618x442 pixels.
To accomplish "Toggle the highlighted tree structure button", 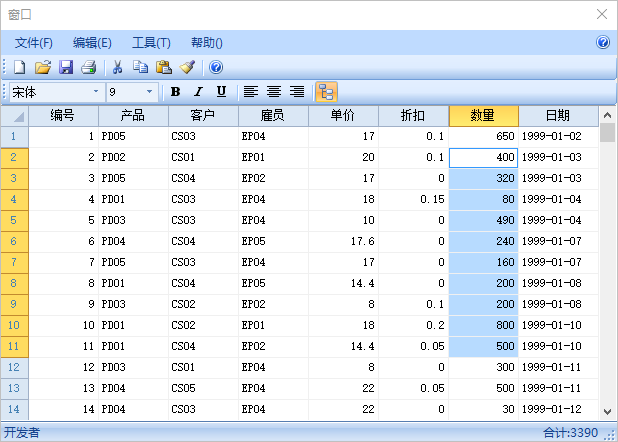I will click(326, 92).
